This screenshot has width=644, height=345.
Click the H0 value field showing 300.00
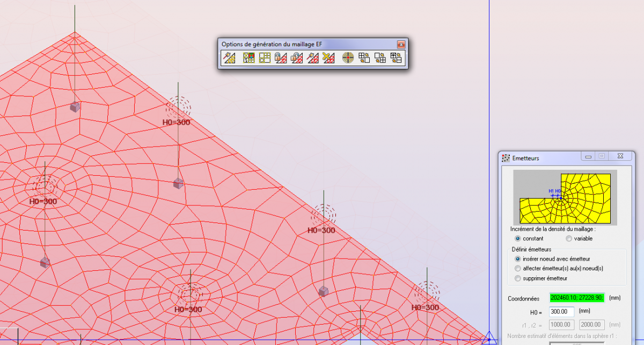click(x=562, y=311)
